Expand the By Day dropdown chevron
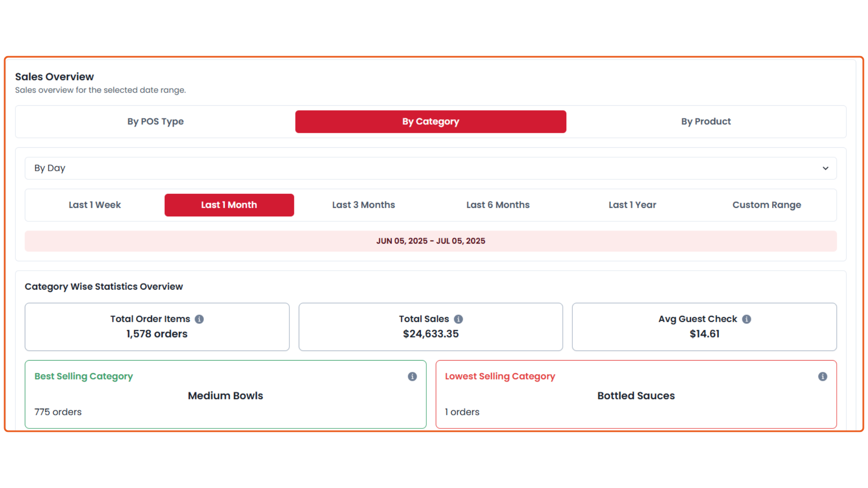 pyautogui.click(x=826, y=168)
